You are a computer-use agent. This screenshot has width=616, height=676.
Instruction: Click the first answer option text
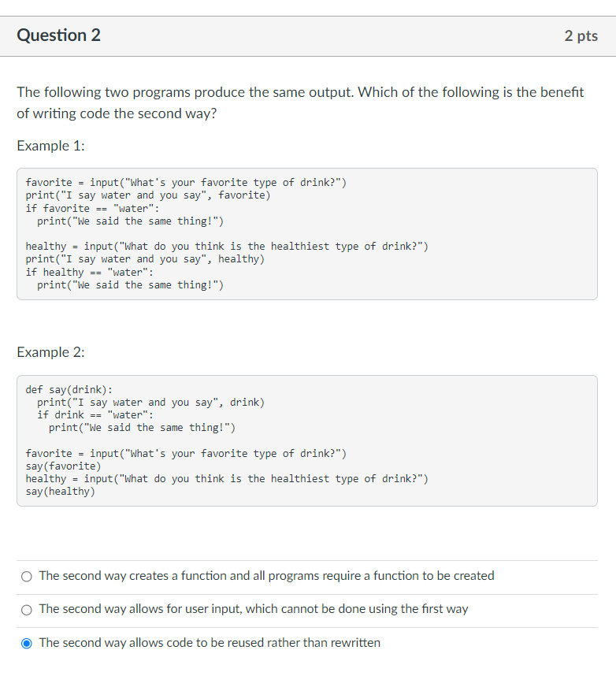[266, 576]
